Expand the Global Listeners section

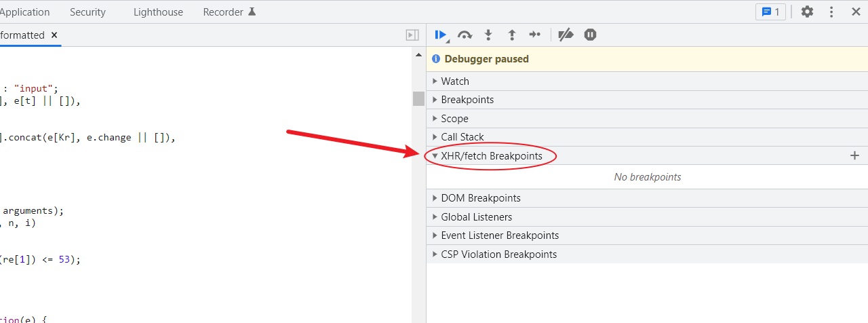point(647,217)
